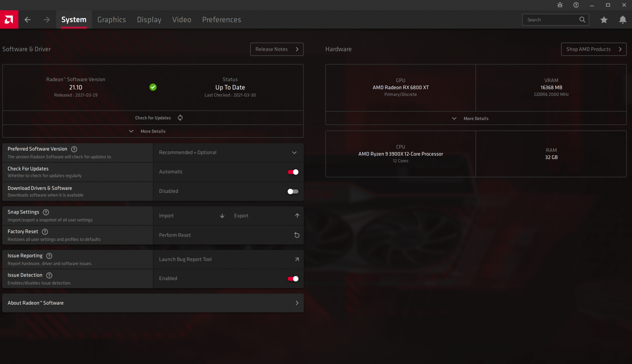Click the favorites star icon
Viewport: 632px width, 364px height.
pos(604,19)
